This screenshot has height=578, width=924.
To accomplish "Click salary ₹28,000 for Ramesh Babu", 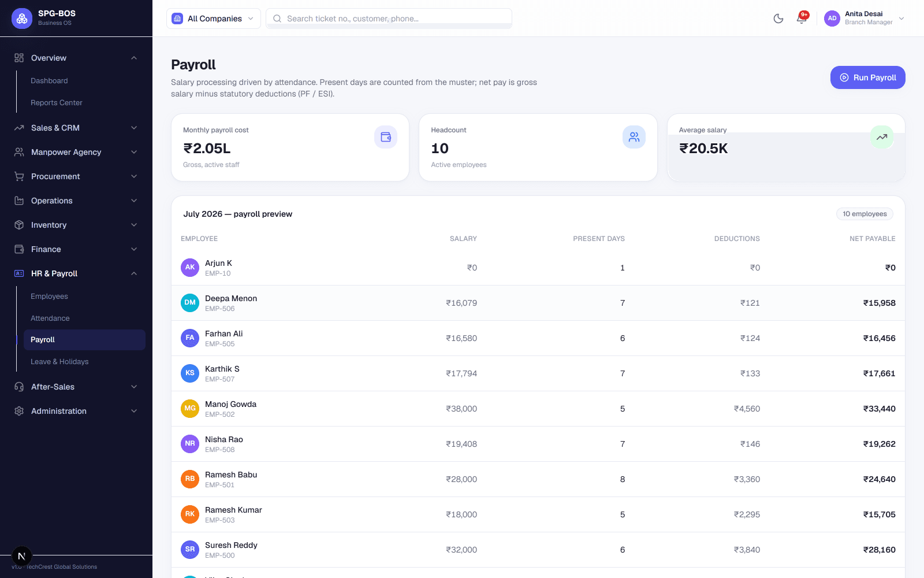I will coord(461,479).
